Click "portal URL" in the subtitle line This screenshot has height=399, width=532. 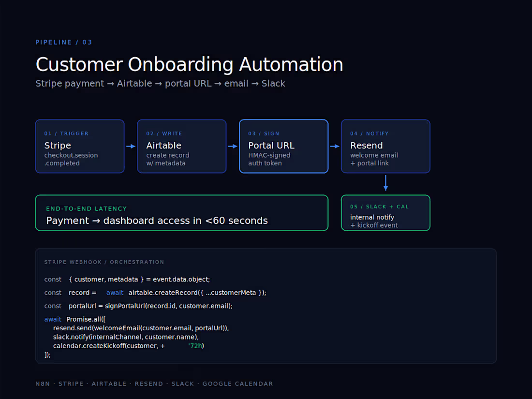(188, 84)
